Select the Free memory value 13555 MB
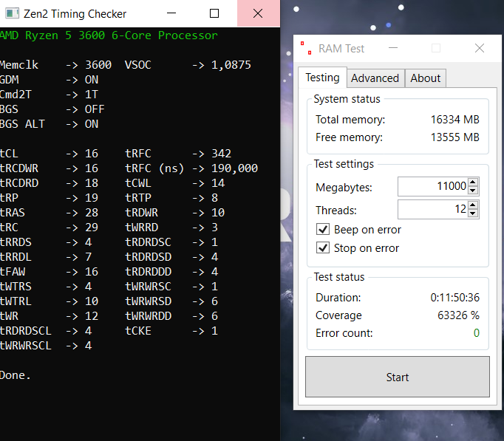 pos(454,137)
